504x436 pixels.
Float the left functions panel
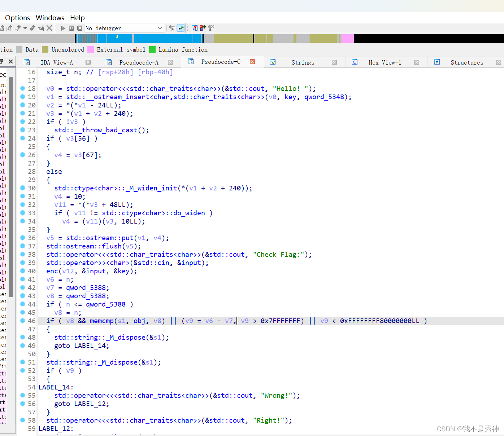coord(1,61)
